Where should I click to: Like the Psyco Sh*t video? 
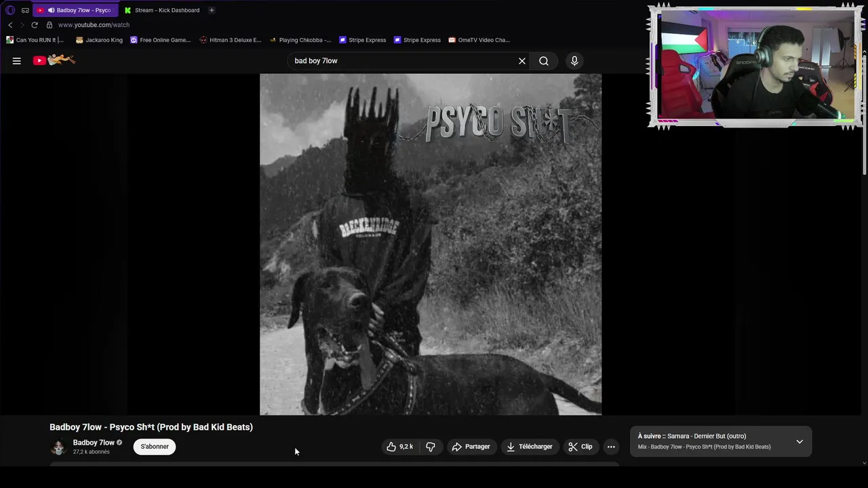click(399, 447)
